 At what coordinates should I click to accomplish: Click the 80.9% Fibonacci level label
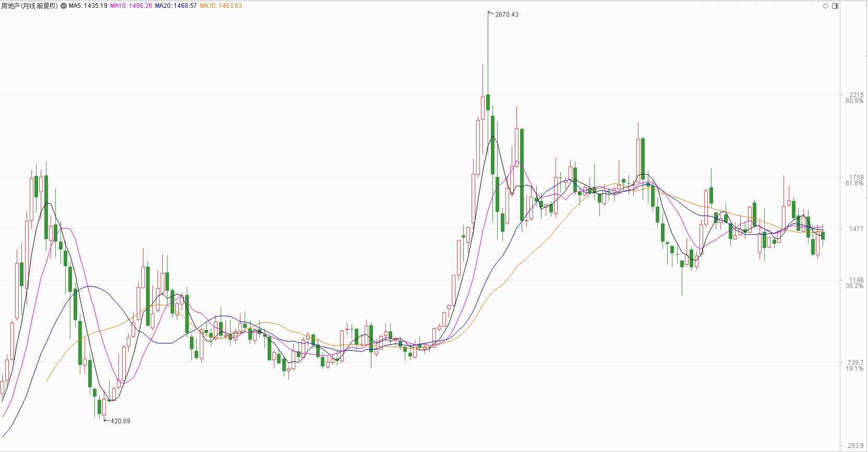854,101
